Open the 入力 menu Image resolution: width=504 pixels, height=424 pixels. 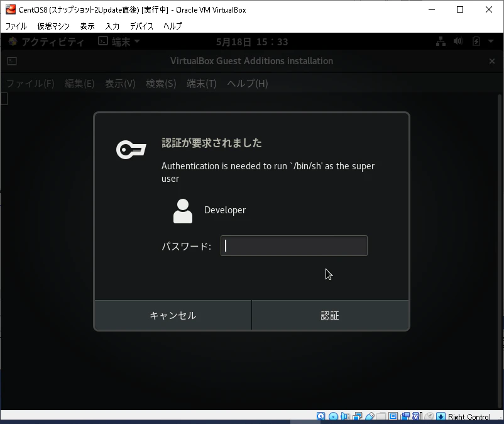tap(112, 26)
